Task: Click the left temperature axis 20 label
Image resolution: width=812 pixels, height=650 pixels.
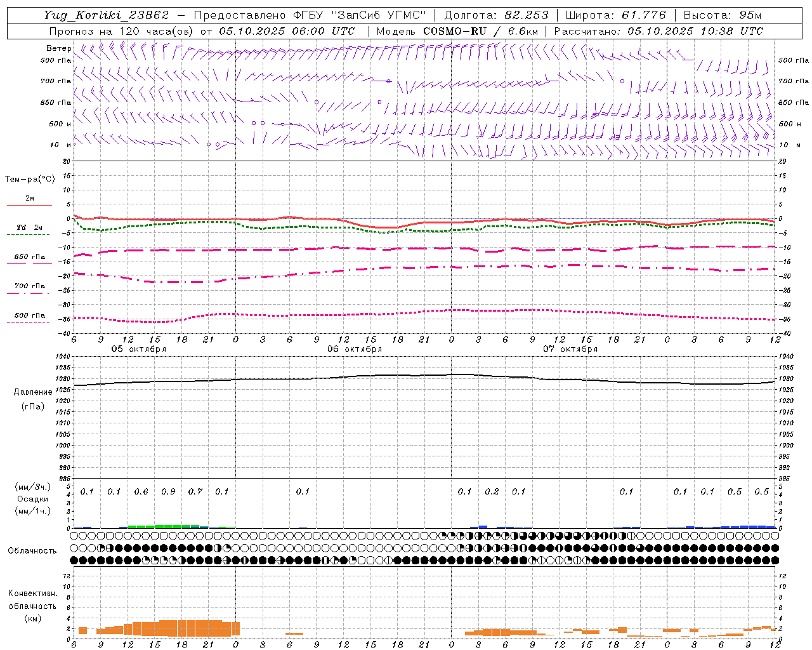Action: click(x=67, y=161)
